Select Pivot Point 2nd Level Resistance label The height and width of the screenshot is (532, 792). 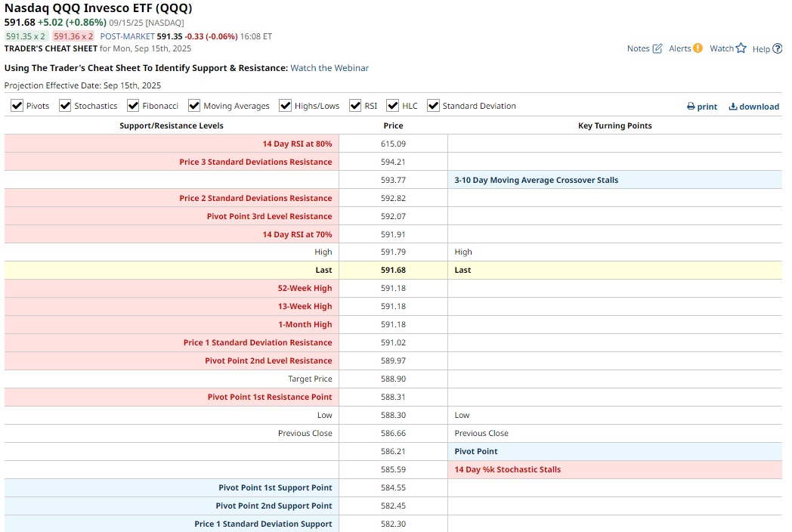[x=268, y=360]
